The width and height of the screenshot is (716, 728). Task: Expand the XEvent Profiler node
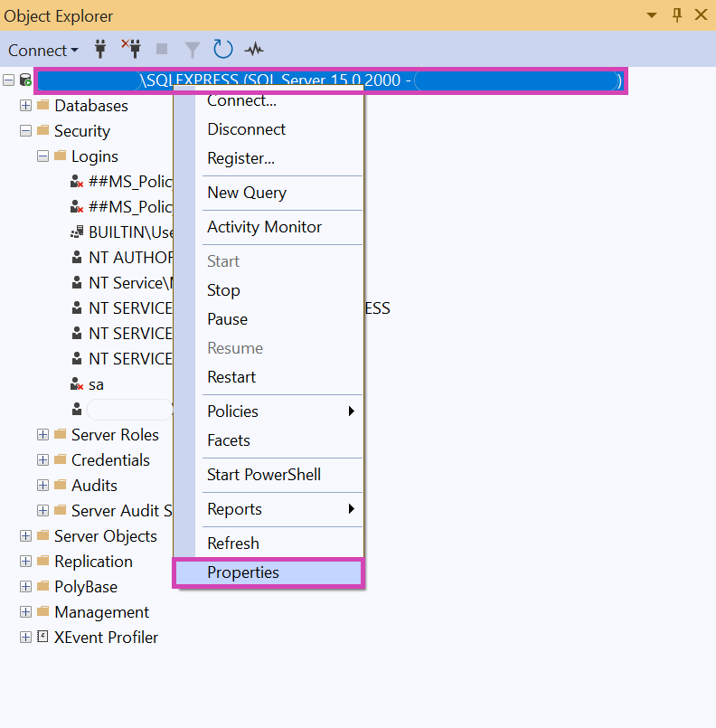pos(25,637)
